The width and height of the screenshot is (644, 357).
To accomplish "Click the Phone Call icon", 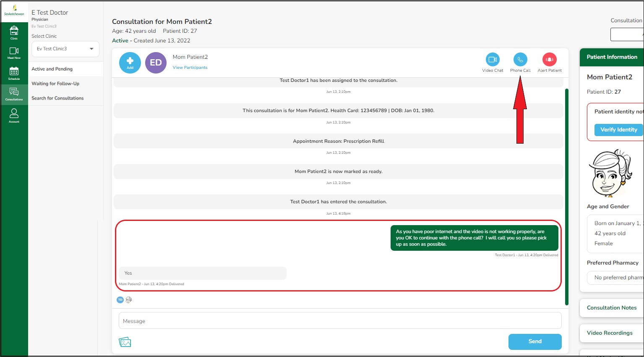I will coord(520,60).
